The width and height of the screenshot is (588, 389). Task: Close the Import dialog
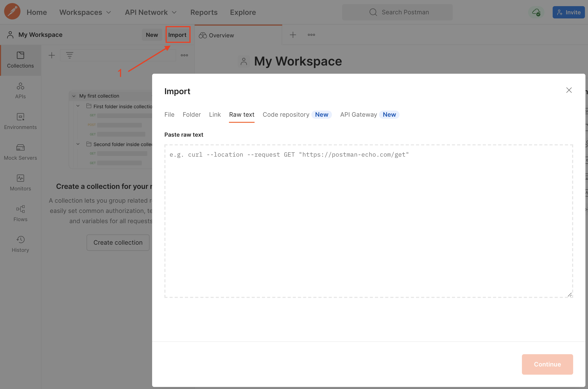569,90
